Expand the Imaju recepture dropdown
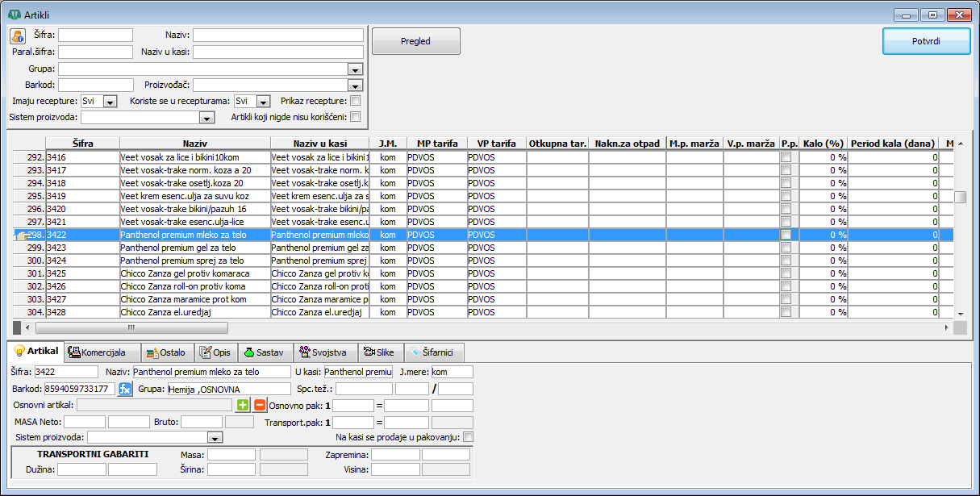This screenshot has width=980, height=496. click(x=111, y=102)
